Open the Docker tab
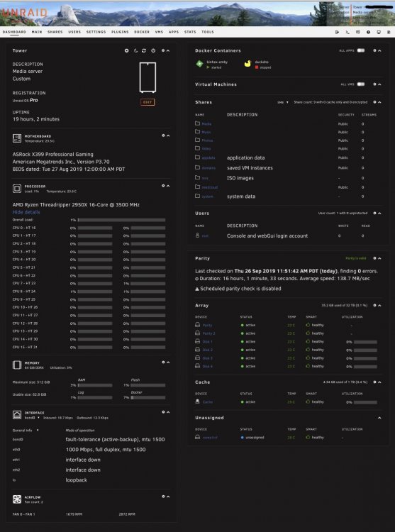Screen dimensions: 395x532 point(142,32)
